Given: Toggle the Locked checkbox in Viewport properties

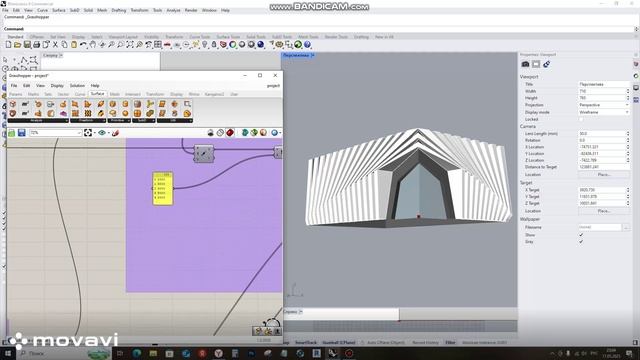Looking at the screenshot, I should 581,119.
